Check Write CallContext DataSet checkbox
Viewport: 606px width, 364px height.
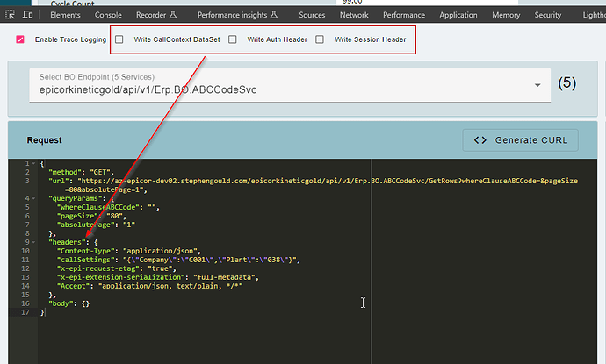119,39
